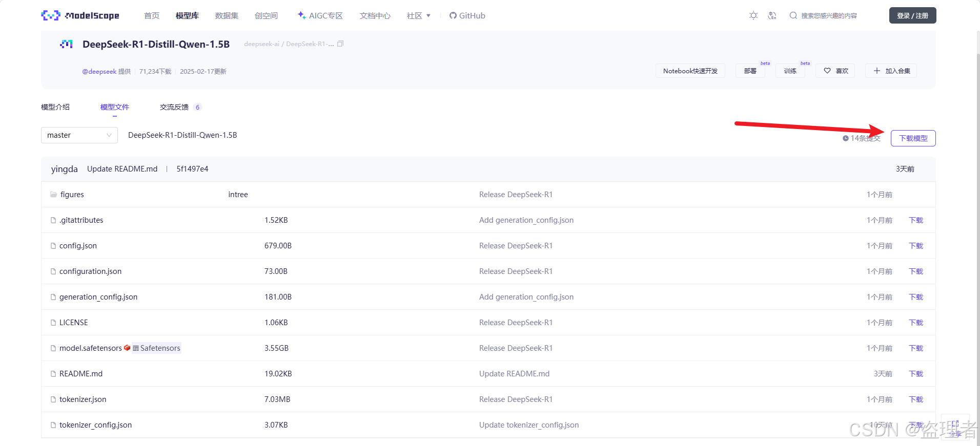Click the deepseek-ai / DeepSeek-R1 path text
The height and width of the screenshot is (446, 980).
[289, 44]
